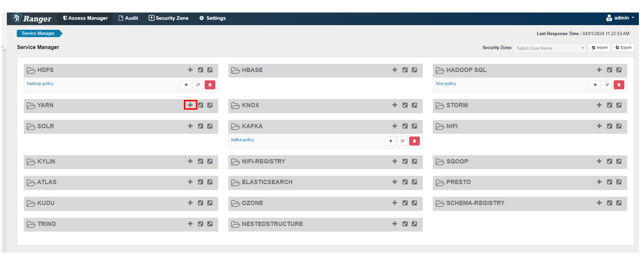The width and height of the screenshot is (644, 260).
Task: Add a new HDFS service
Action: (x=190, y=70)
